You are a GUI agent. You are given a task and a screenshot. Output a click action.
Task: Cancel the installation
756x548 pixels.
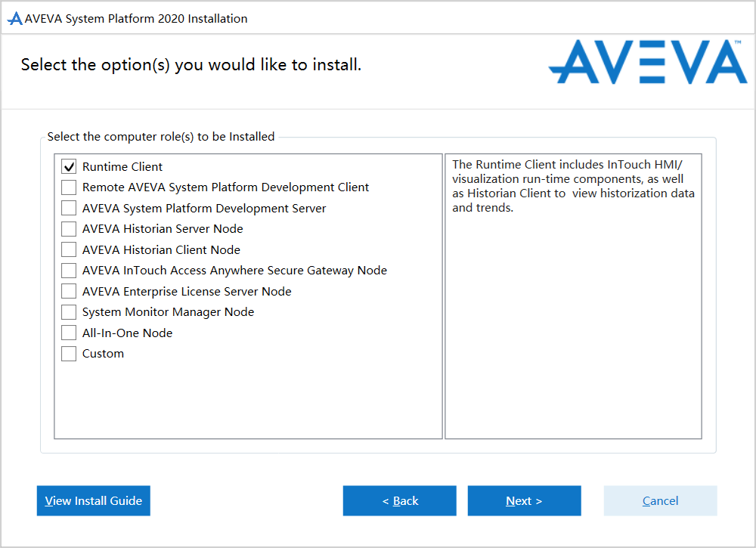coord(660,500)
